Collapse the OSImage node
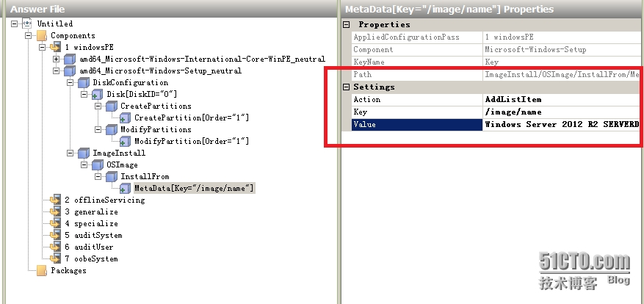The image size is (644, 304). 84,165
